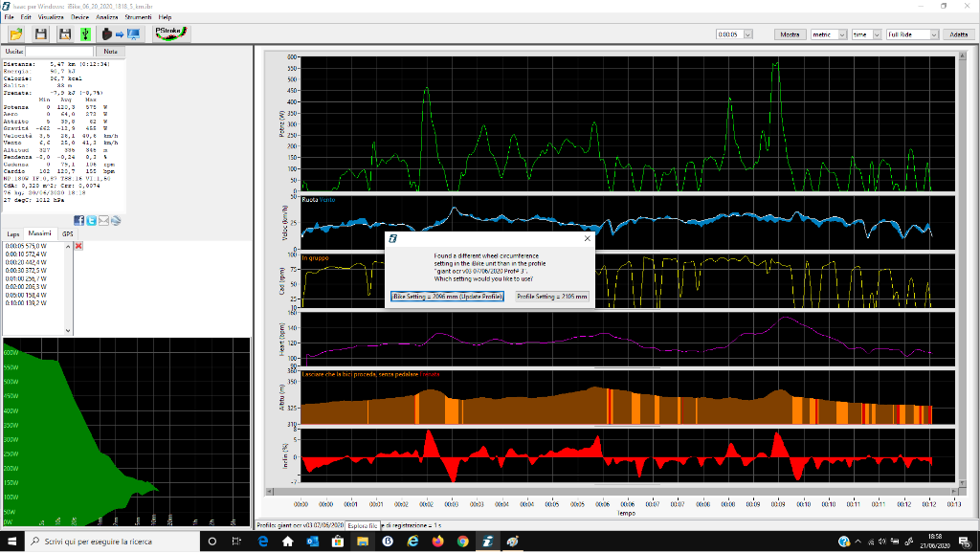Open the Analizza menu
The height and width of the screenshot is (553, 980).
(107, 17)
